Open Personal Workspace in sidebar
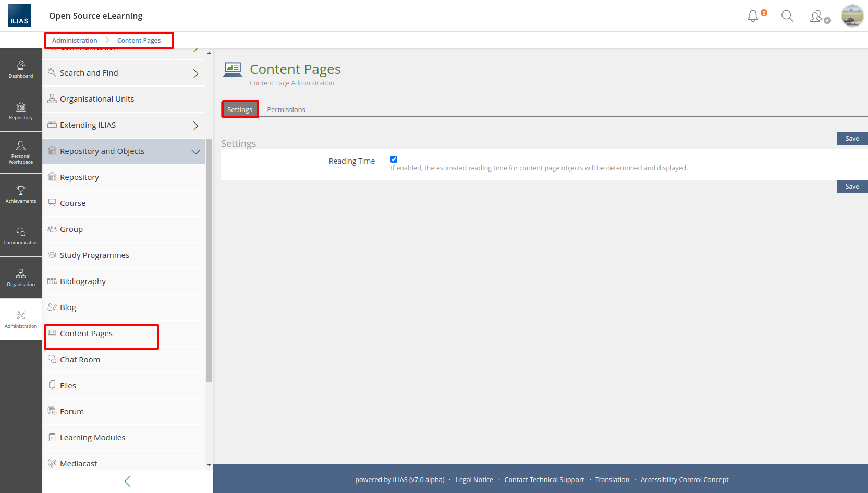This screenshot has width=868, height=493. (x=21, y=152)
